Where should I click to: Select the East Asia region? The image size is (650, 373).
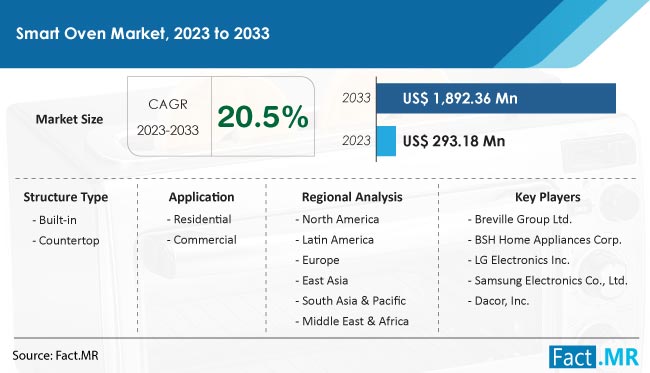click(322, 281)
